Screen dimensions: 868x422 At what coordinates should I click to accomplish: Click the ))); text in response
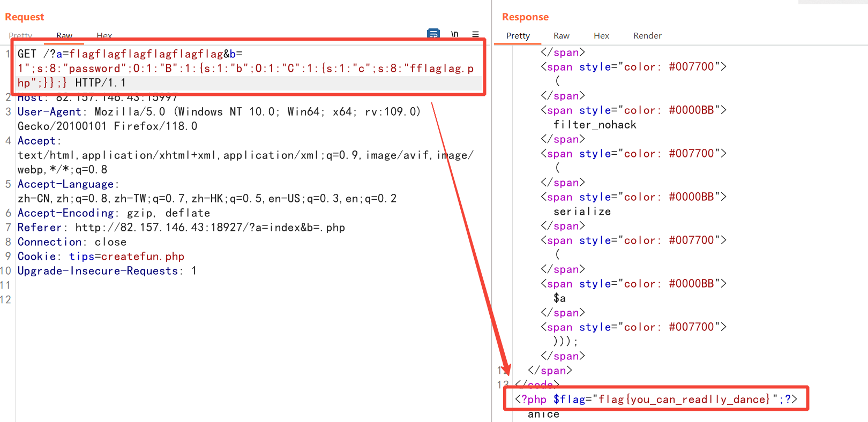click(566, 341)
